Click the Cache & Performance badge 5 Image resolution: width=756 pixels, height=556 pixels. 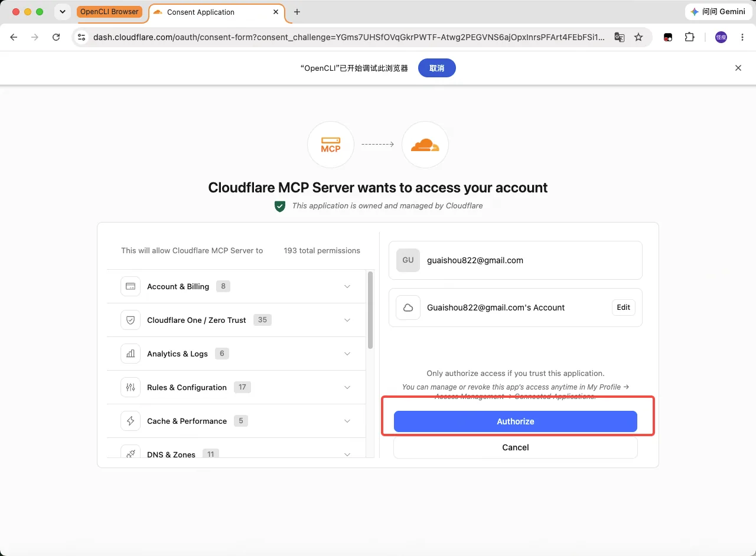(x=240, y=421)
